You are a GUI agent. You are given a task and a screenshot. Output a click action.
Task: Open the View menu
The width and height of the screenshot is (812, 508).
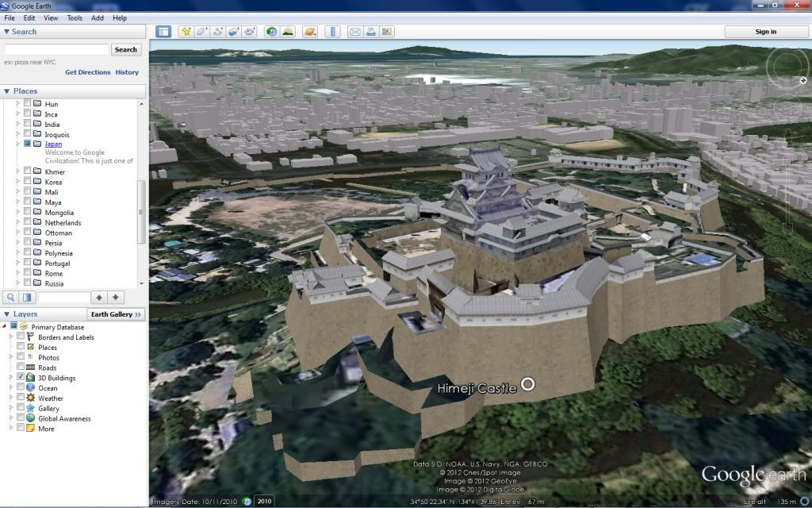click(51, 17)
